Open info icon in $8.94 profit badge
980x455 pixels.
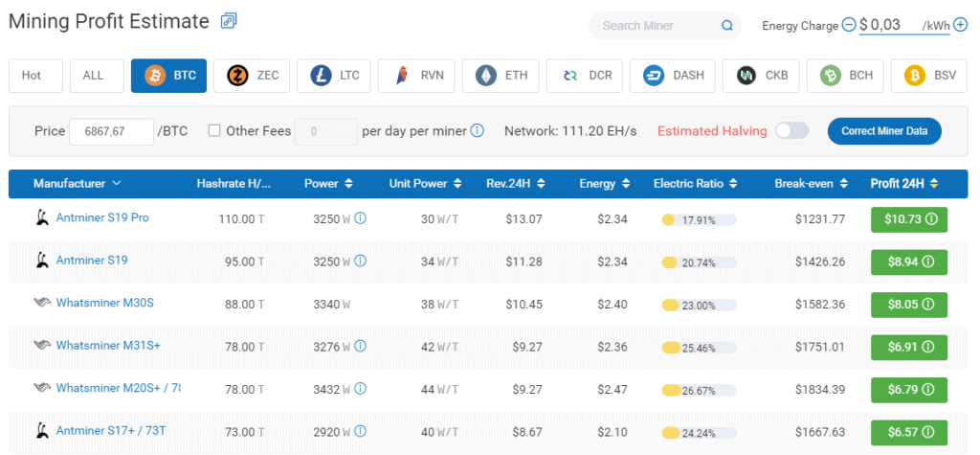tap(928, 262)
